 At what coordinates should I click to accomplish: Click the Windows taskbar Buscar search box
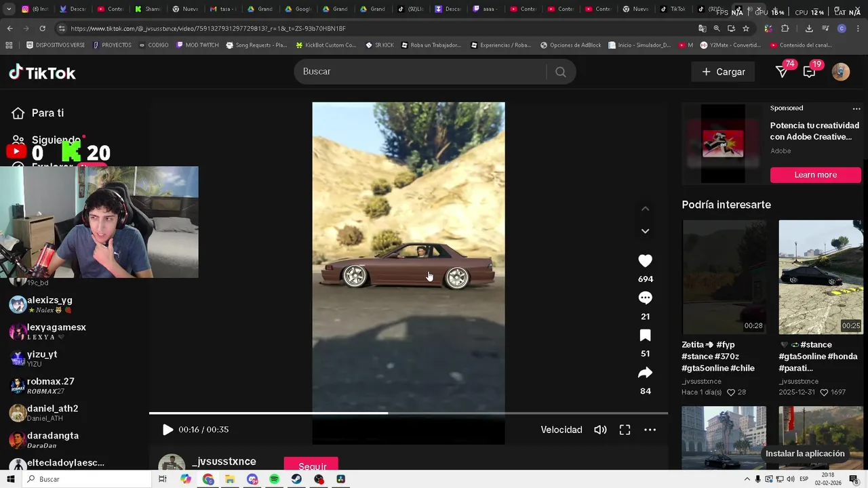click(x=87, y=479)
